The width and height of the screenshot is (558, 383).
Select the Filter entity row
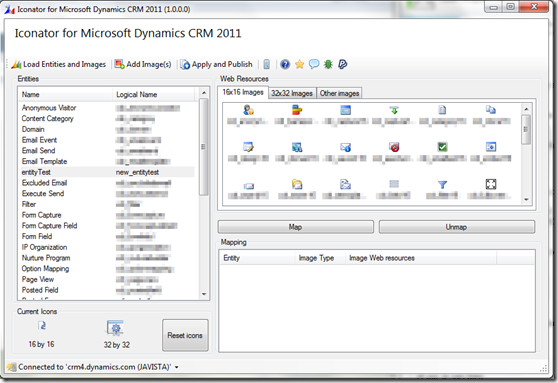pos(107,204)
